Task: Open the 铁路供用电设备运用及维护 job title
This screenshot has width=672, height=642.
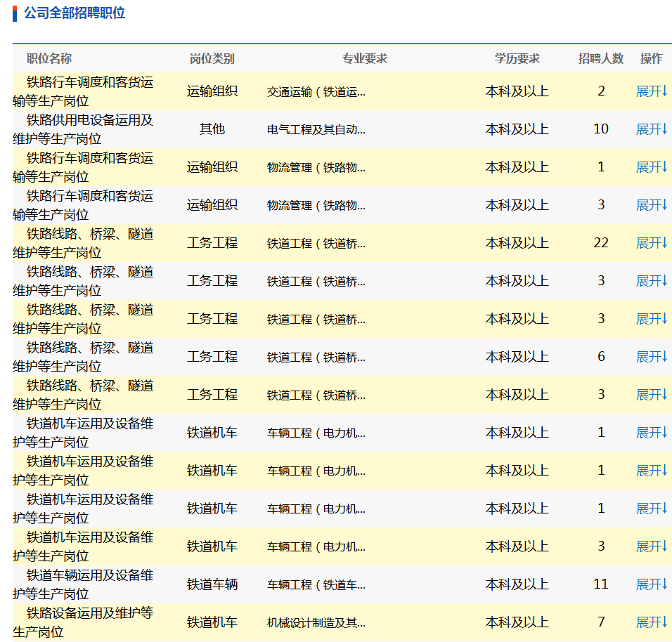Action: pos(83,129)
